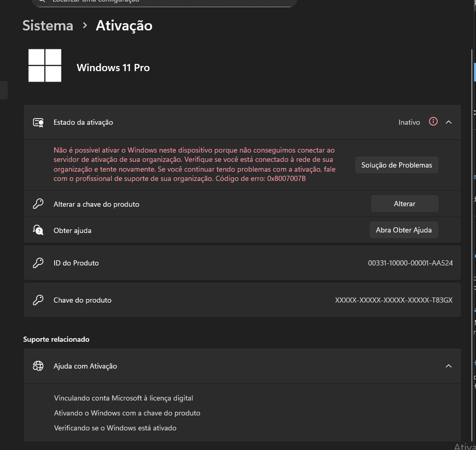Click the globe icon beside Ajuda com Ativação
This screenshot has height=450, width=476.
38,366
